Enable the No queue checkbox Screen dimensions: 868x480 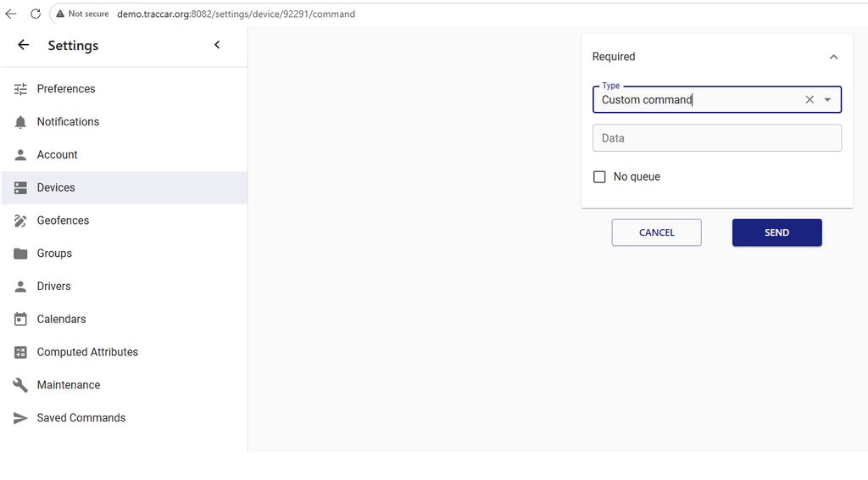(x=599, y=176)
